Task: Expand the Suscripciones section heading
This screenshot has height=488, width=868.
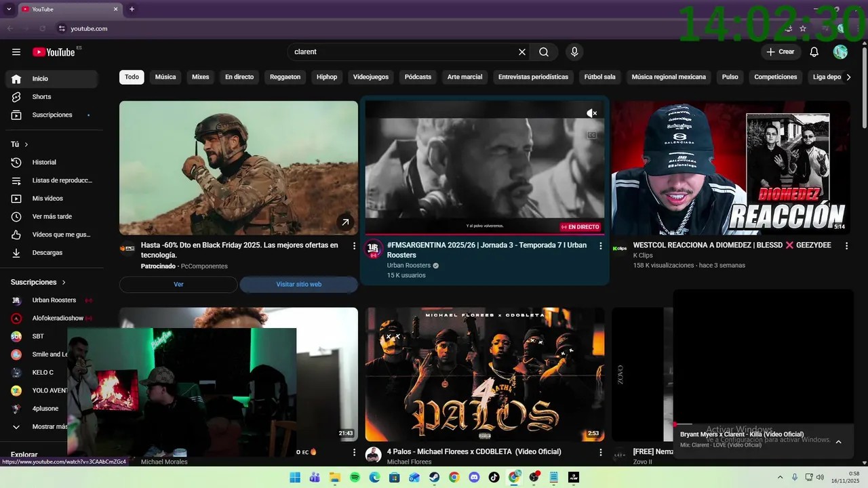Action: click(x=39, y=282)
